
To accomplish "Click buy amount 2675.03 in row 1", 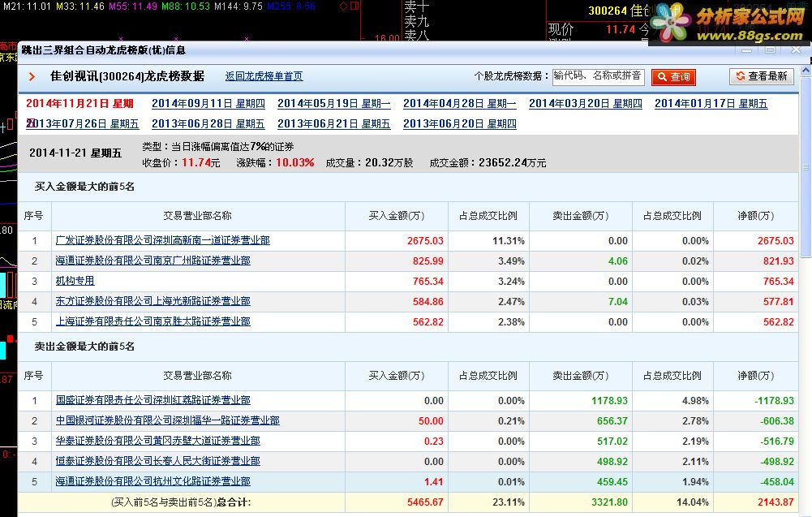I will coord(425,241).
